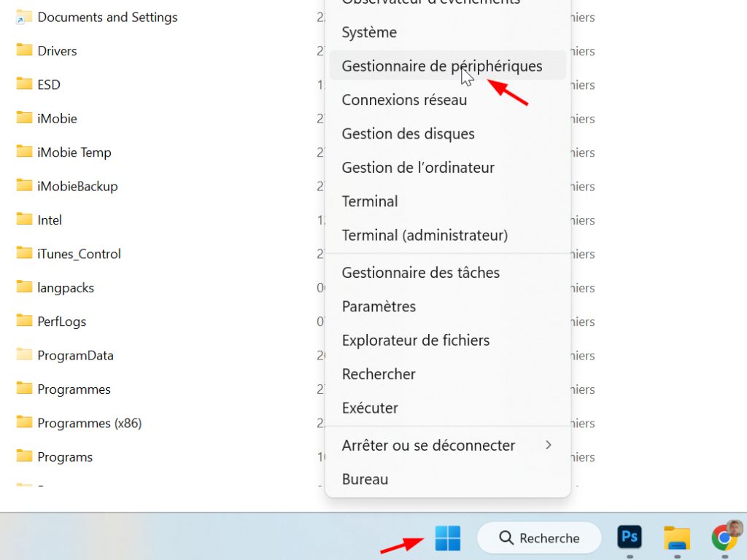
Task: Open Connexions réseau menu entry
Action: pos(447,99)
